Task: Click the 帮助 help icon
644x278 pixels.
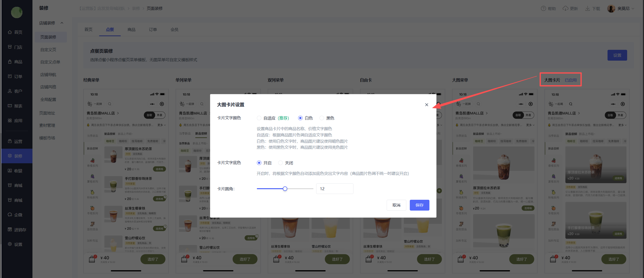Action: [543, 9]
